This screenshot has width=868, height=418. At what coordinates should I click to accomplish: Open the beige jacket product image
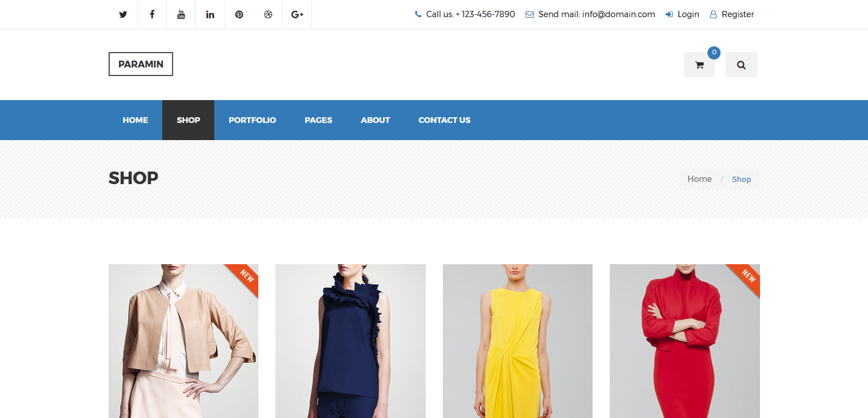tap(183, 341)
